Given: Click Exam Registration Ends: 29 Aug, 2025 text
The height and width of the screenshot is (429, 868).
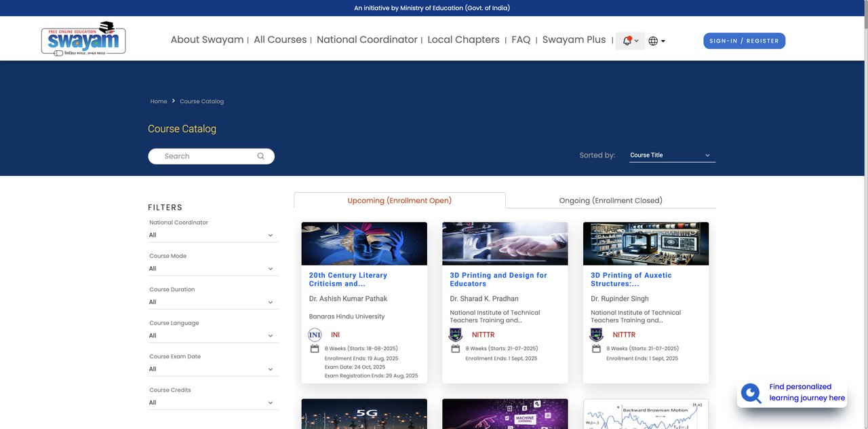Looking at the screenshot, I should [x=371, y=375].
